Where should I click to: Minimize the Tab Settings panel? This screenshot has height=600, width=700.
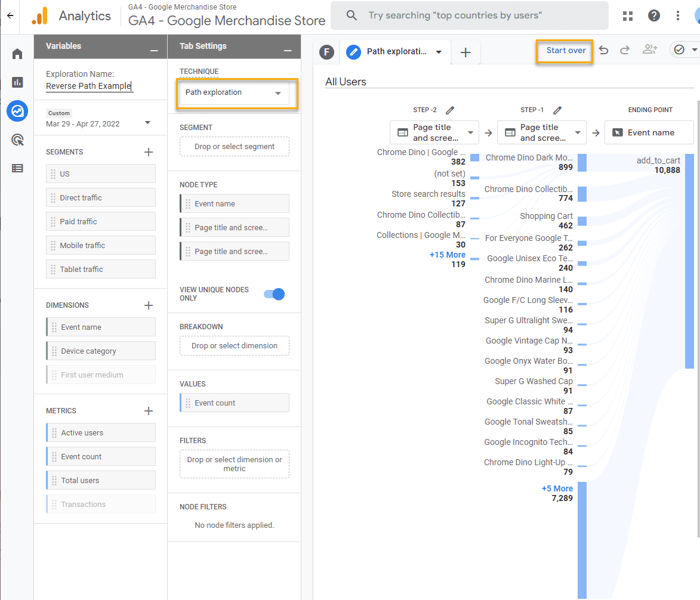click(x=288, y=51)
